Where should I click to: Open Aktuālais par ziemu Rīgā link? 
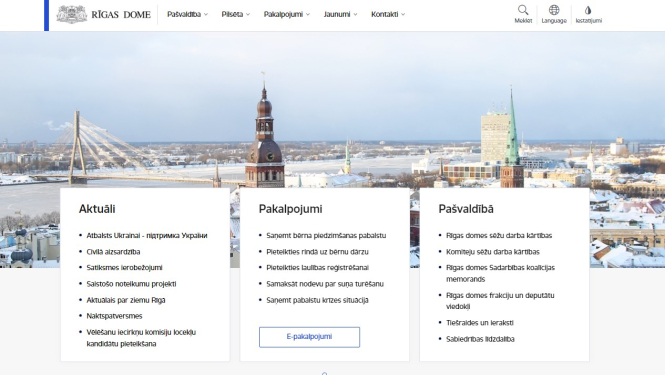pyautogui.click(x=126, y=300)
